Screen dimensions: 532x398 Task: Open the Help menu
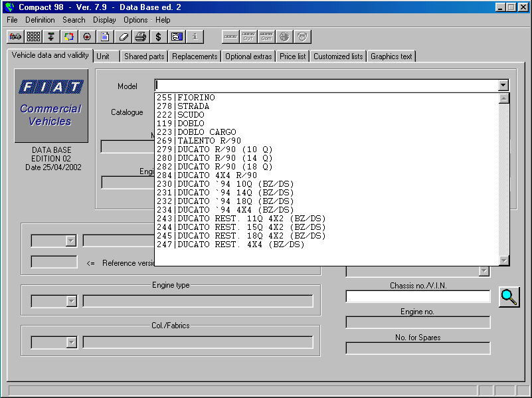(x=163, y=20)
